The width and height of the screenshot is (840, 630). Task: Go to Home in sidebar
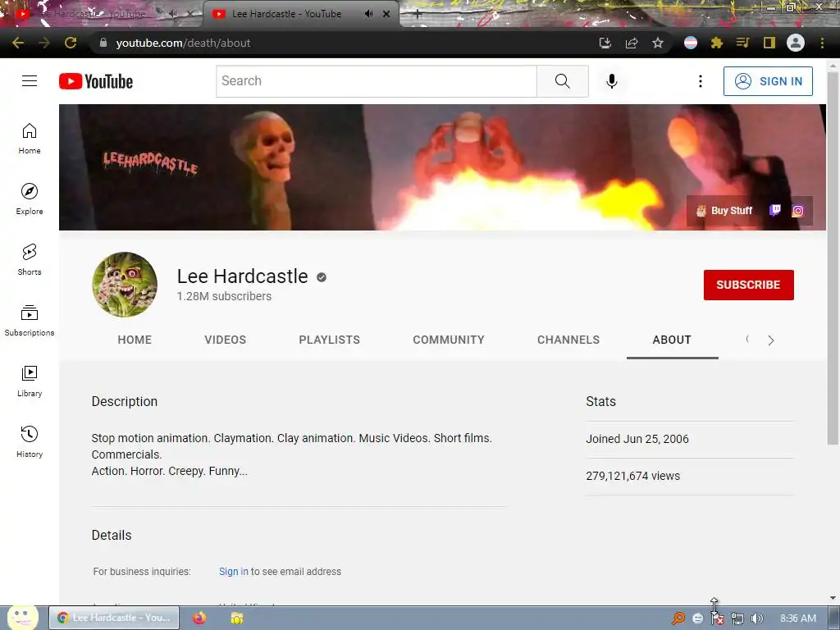pos(30,138)
